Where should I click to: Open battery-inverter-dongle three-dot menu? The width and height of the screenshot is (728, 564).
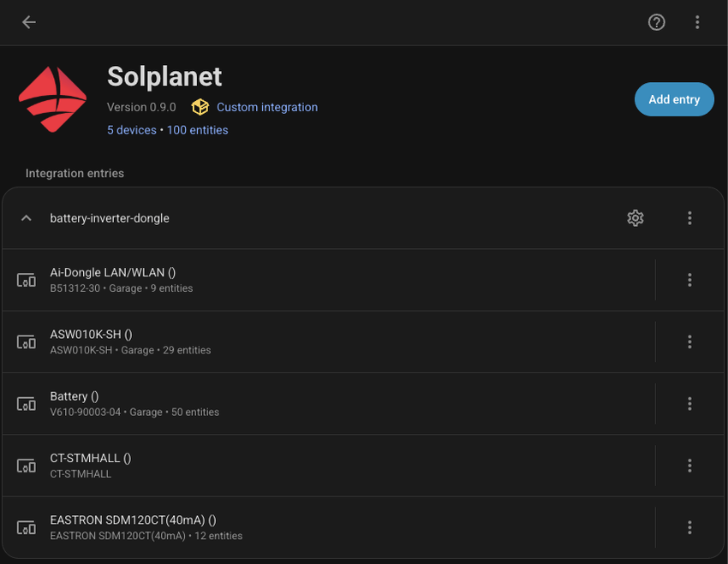[x=689, y=218]
